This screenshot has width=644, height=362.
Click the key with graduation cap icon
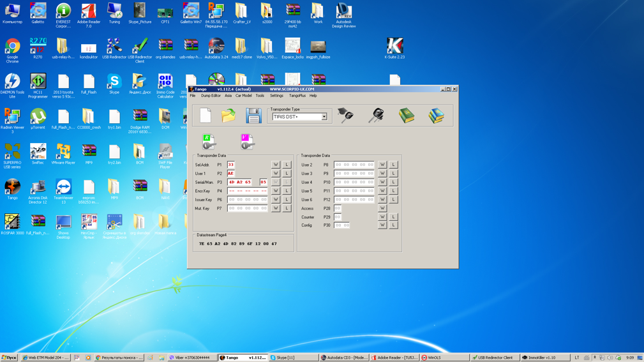pos(345,116)
